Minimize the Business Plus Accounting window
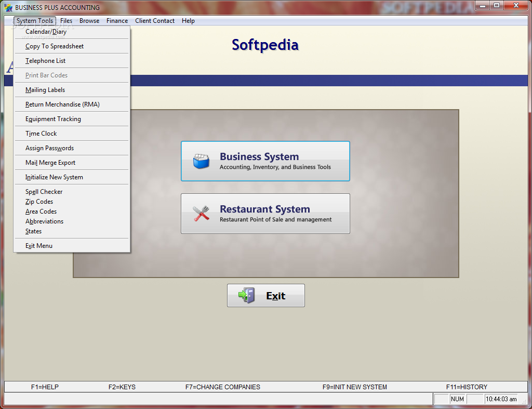The height and width of the screenshot is (409, 532). [x=483, y=5]
